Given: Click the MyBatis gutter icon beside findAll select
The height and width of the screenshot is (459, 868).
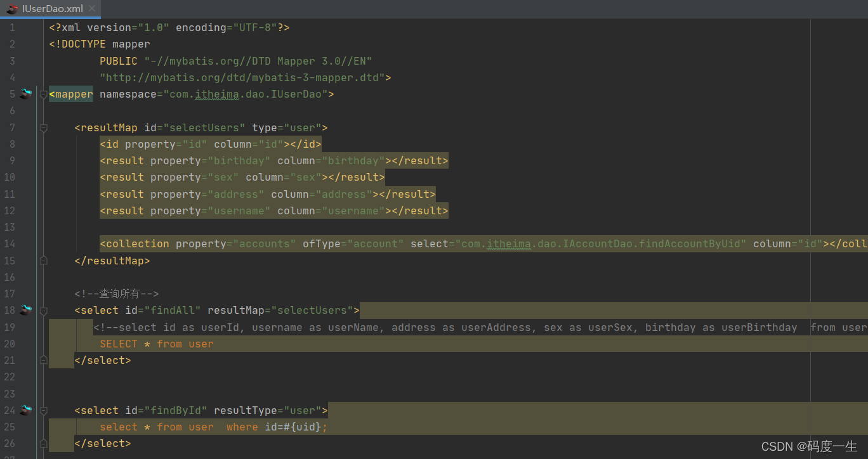Looking at the screenshot, I should point(25,310).
